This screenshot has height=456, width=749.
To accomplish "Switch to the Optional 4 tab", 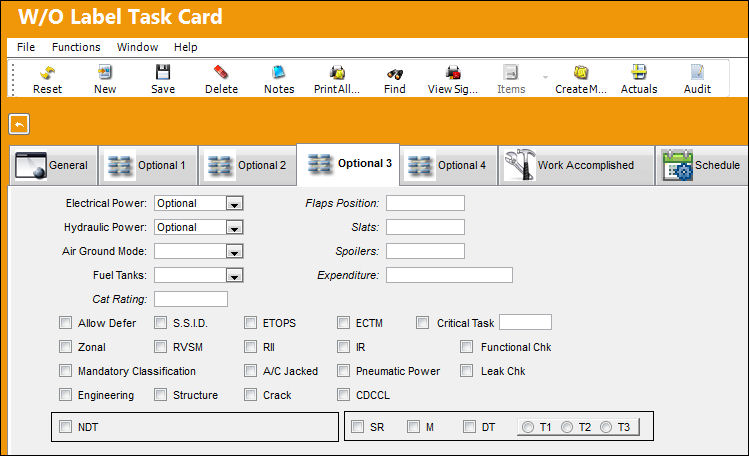I will [x=448, y=165].
